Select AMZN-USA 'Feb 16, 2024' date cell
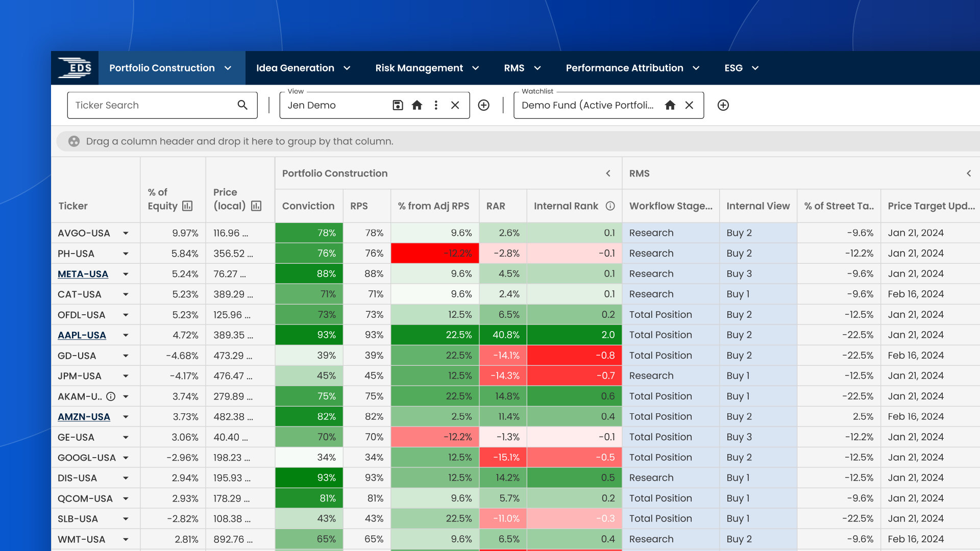The height and width of the screenshot is (551, 980). pos(930,417)
